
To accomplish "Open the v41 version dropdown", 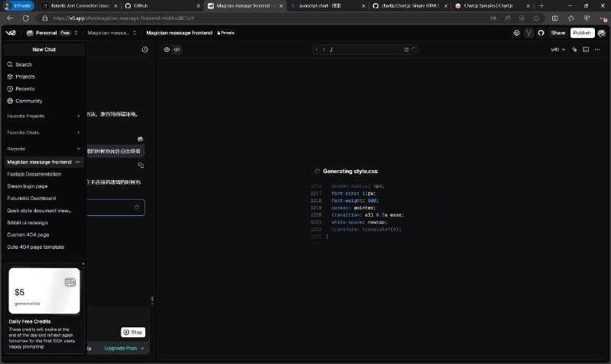I will [x=556, y=50].
